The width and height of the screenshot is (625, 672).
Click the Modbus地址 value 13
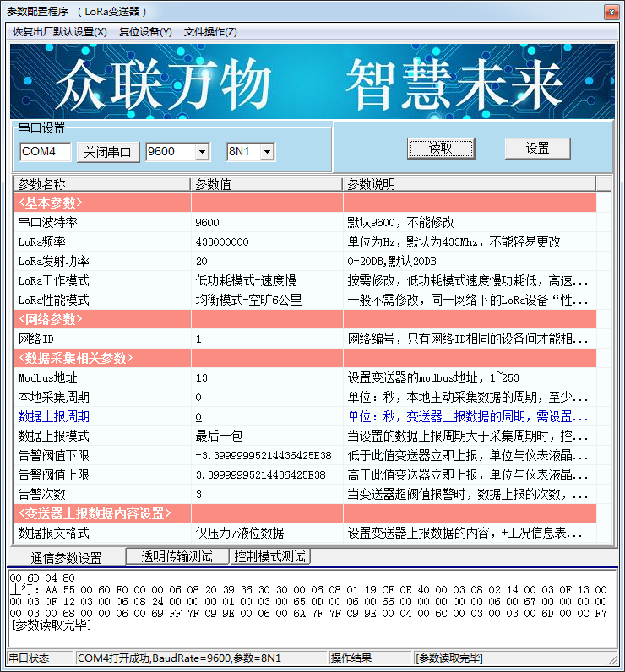[x=202, y=378]
